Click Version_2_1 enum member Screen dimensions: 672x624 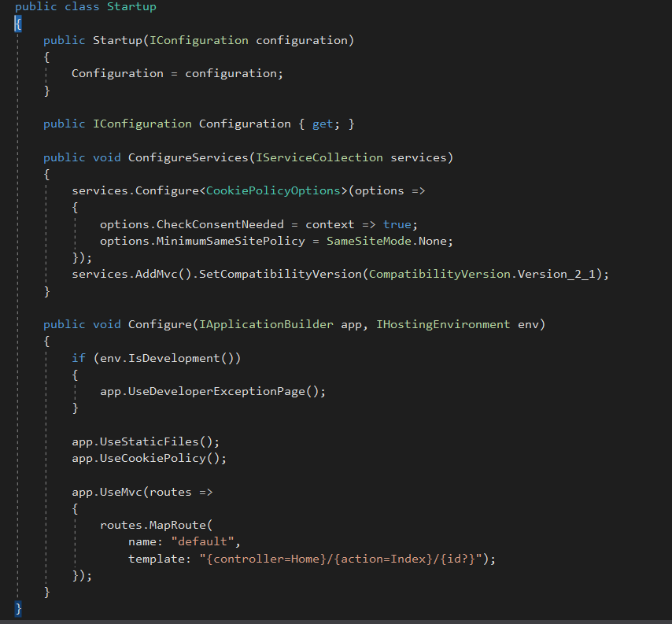(556, 275)
